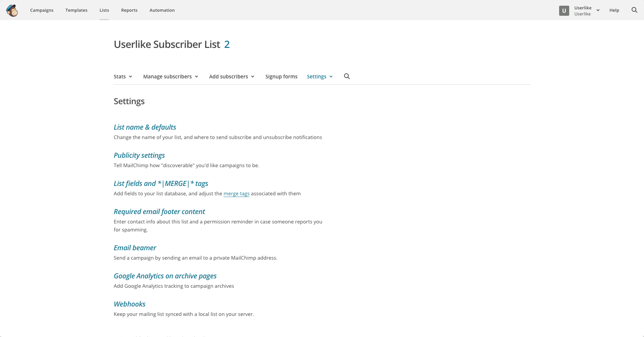Expand the Settings dropdown menu
Image resolution: width=644 pixels, height=337 pixels.
[x=319, y=77]
